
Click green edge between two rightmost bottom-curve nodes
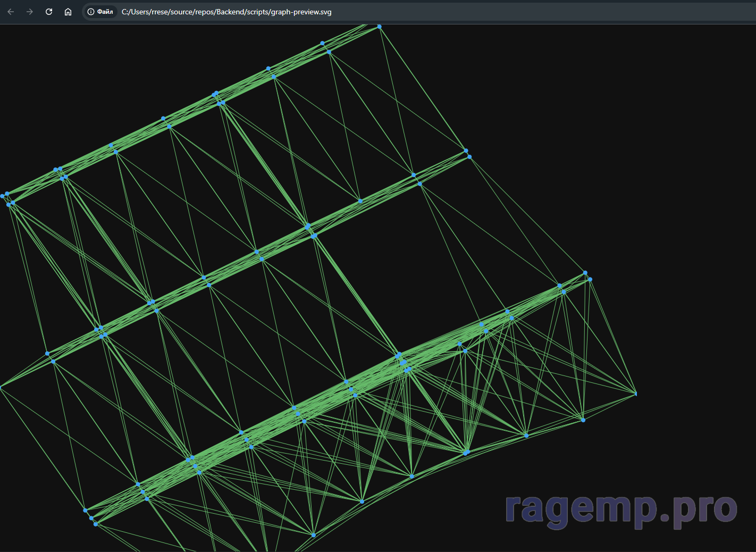610,407
